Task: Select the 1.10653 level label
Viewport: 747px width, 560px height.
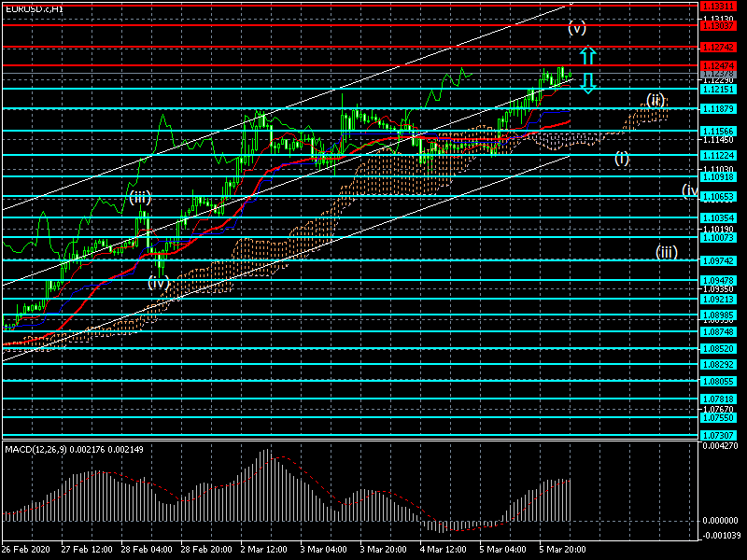Action: [x=717, y=196]
